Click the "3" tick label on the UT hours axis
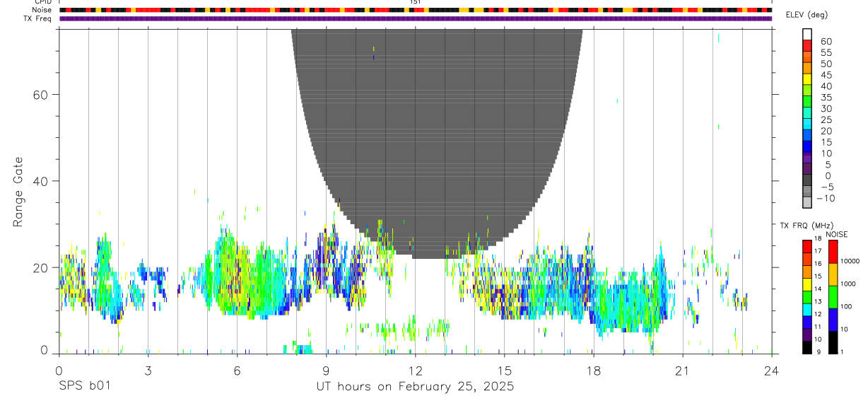 [x=148, y=371]
